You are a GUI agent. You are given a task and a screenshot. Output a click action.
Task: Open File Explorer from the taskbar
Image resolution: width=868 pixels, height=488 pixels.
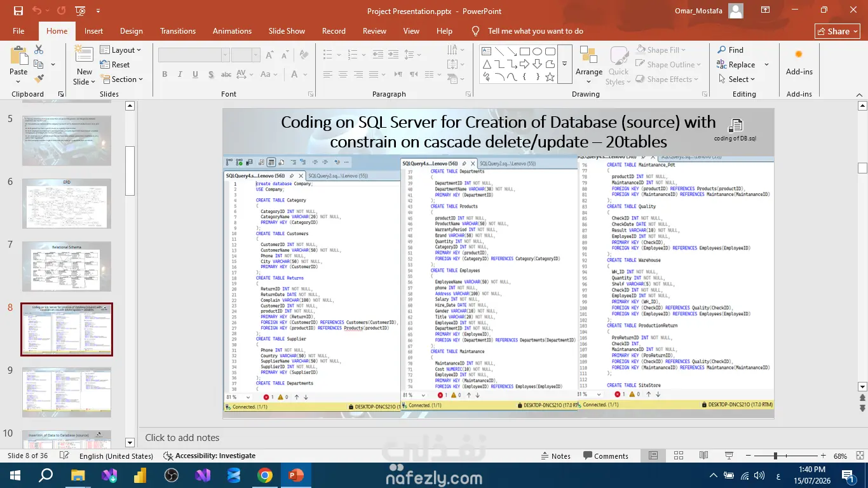tap(78, 475)
